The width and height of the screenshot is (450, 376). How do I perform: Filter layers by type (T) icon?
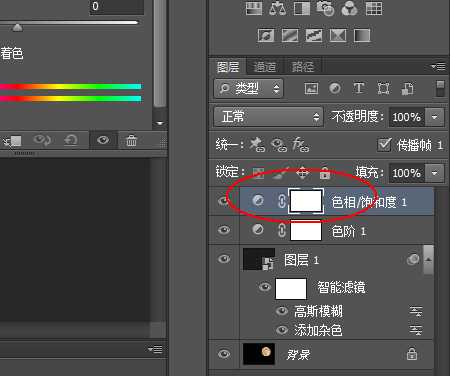[x=359, y=88]
